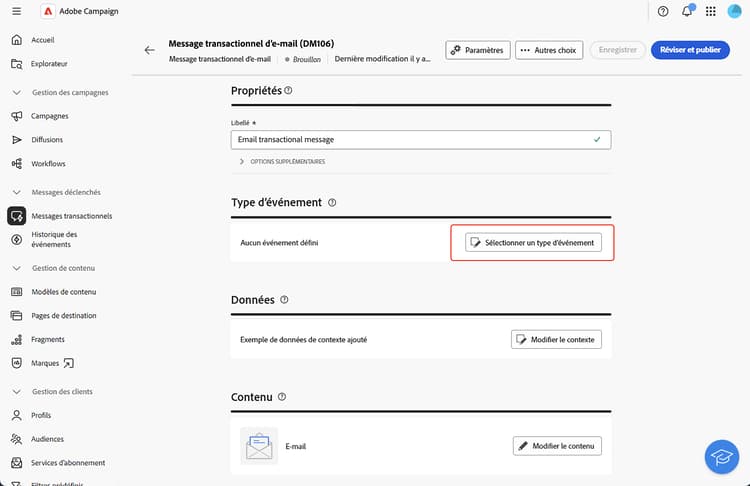Viewport: 750px width, 486px height.
Task: Open the apps grid switcher
Action: (x=711, y=11)
